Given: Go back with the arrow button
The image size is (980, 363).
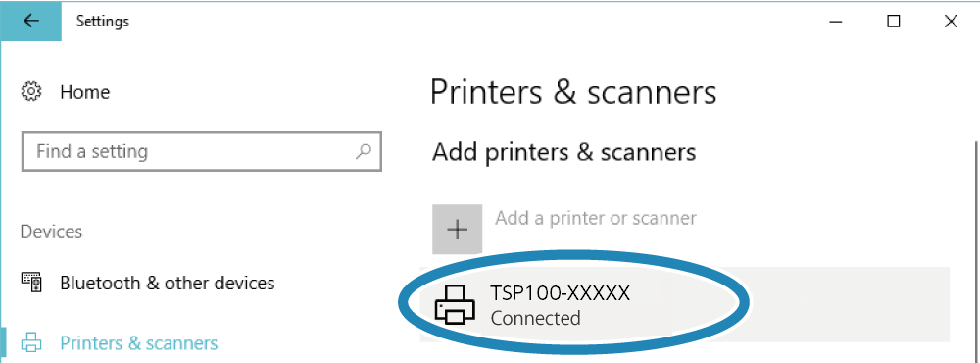Looking at the screenshot, I should [x=30, y=22].
